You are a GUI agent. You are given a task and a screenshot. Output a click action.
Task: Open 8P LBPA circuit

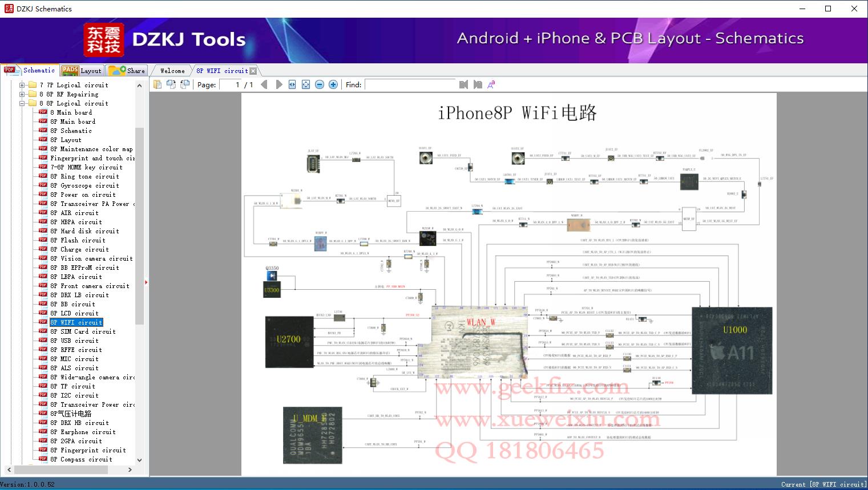[x=76, y=277]
